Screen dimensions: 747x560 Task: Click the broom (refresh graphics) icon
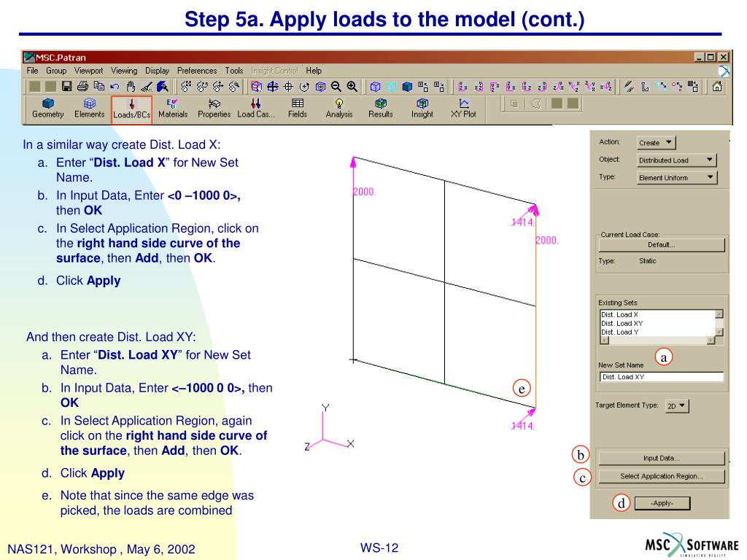click(x=147, y=86)
